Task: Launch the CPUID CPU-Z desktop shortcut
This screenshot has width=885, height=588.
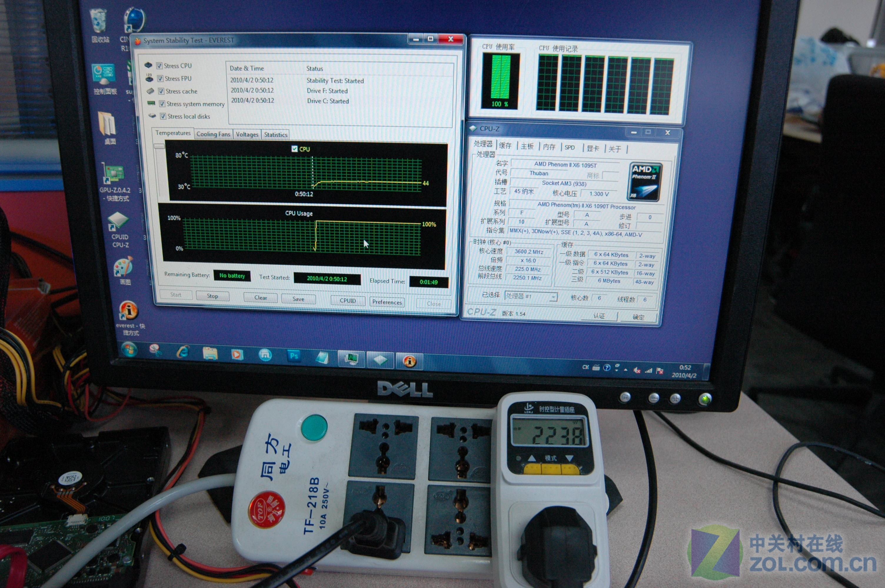Action: (119, 230)
